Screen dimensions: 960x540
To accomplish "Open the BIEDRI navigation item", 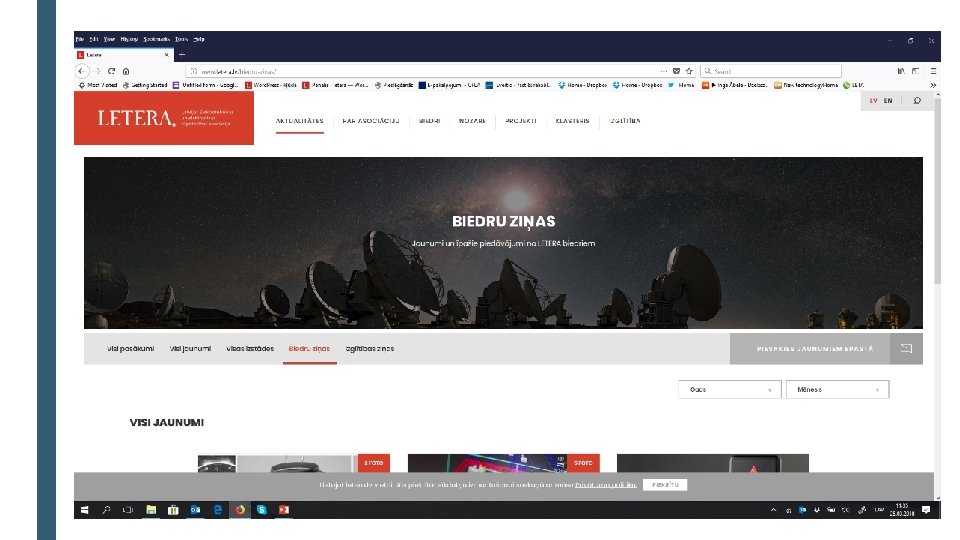I will [429, 121].
